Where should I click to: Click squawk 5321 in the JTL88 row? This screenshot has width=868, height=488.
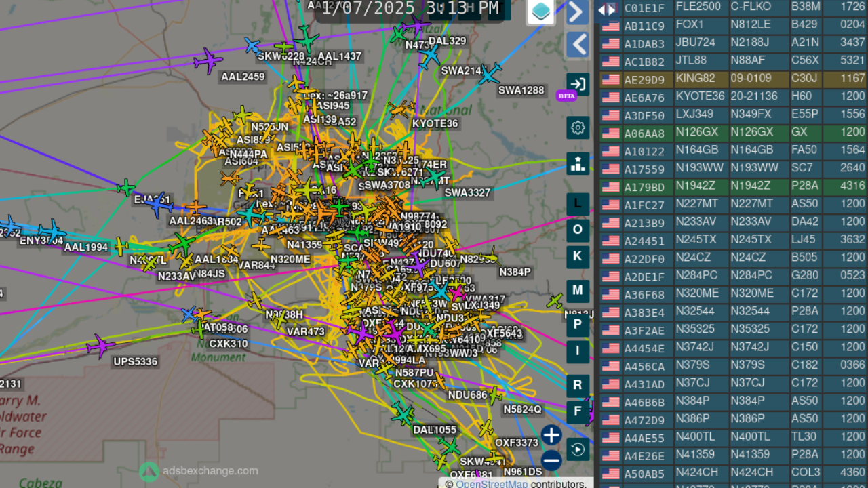point(853,61)
